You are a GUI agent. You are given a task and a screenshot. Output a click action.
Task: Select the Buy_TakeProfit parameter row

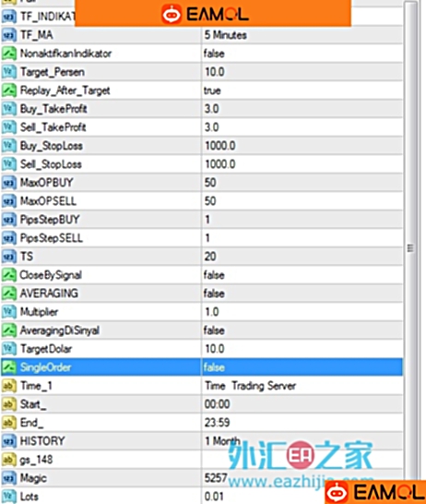click(202, 109)
